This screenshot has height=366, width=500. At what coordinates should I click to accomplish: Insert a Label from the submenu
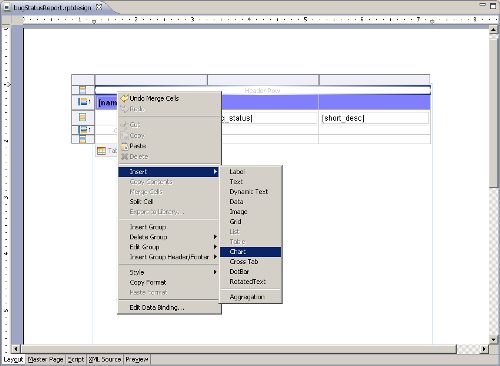pos(250,172)
